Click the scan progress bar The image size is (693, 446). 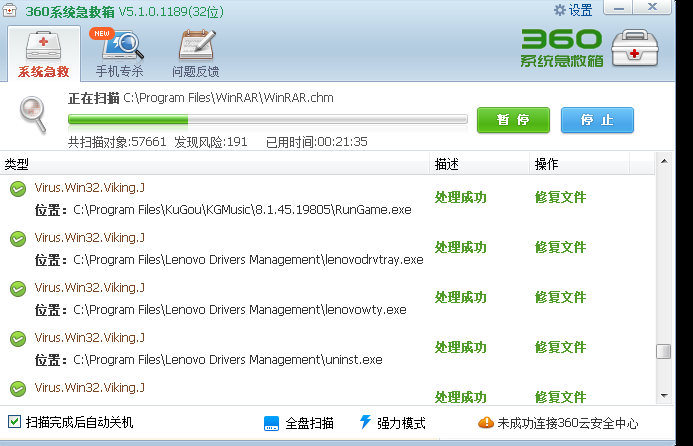click(x=267, y=119)
